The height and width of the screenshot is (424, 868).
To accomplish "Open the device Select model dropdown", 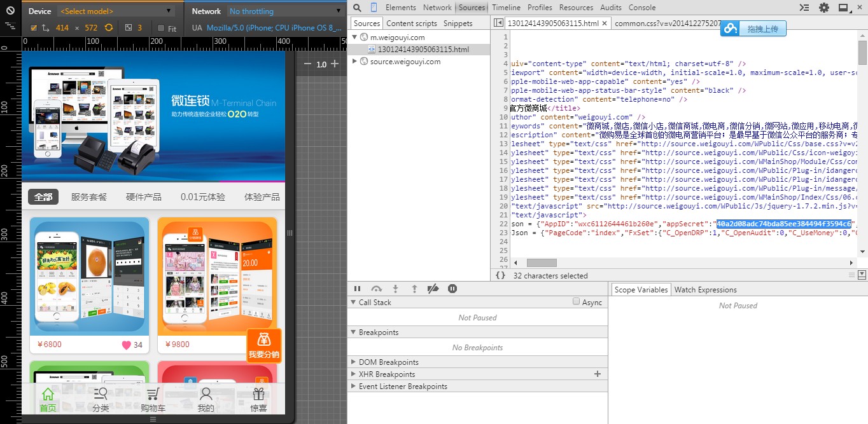I will pyautogui.click(x=116, y=11).
